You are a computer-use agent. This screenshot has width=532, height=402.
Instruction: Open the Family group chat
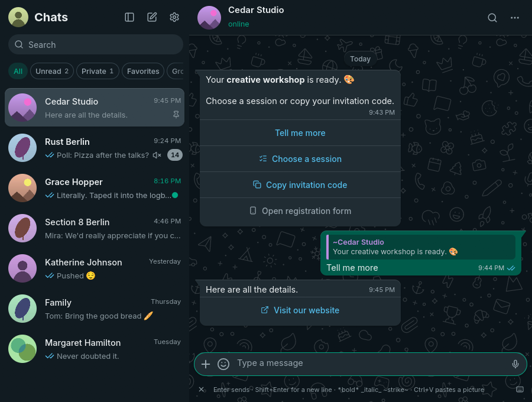(95, 309)
